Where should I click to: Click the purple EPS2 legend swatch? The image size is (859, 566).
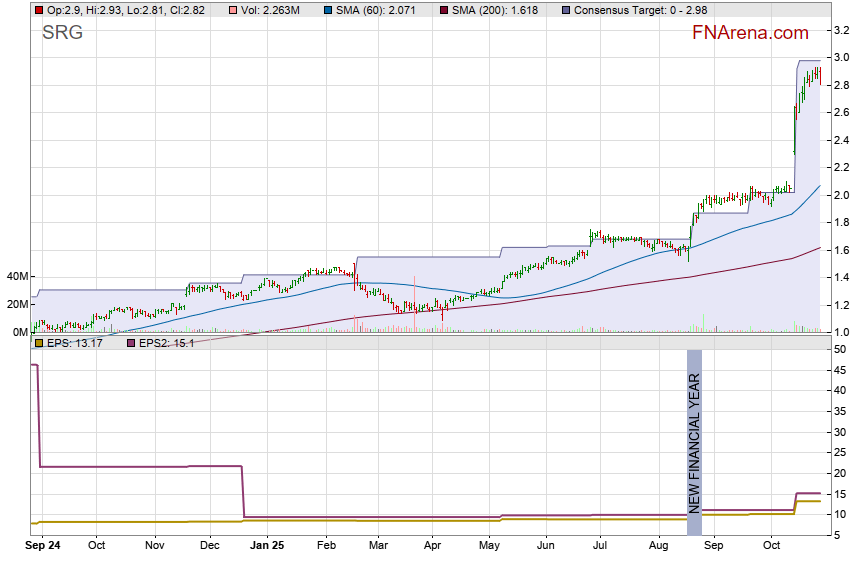click(129, 343)
